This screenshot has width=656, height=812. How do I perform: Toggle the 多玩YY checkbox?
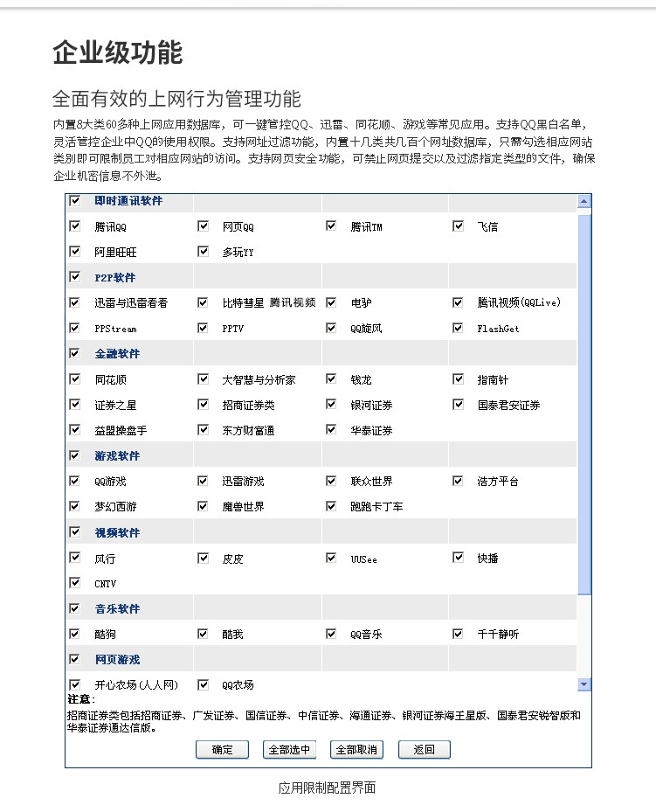pos(203,251)
